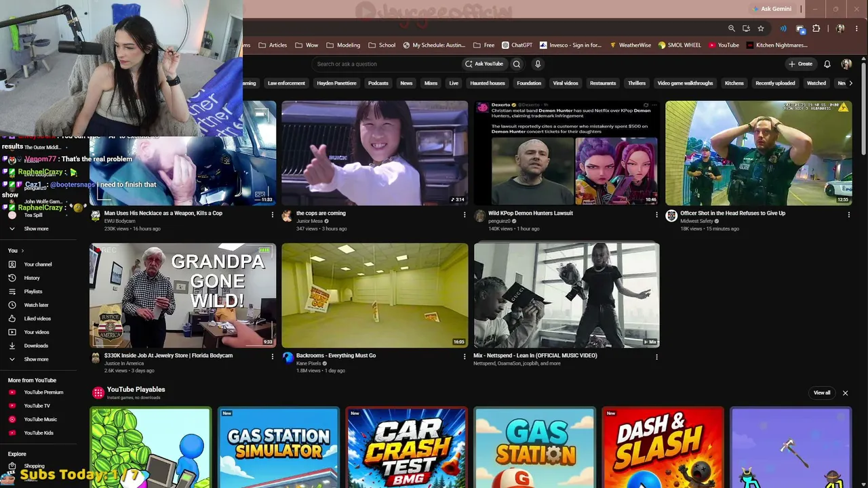Select the Haunted houses chip

(488, 83)
